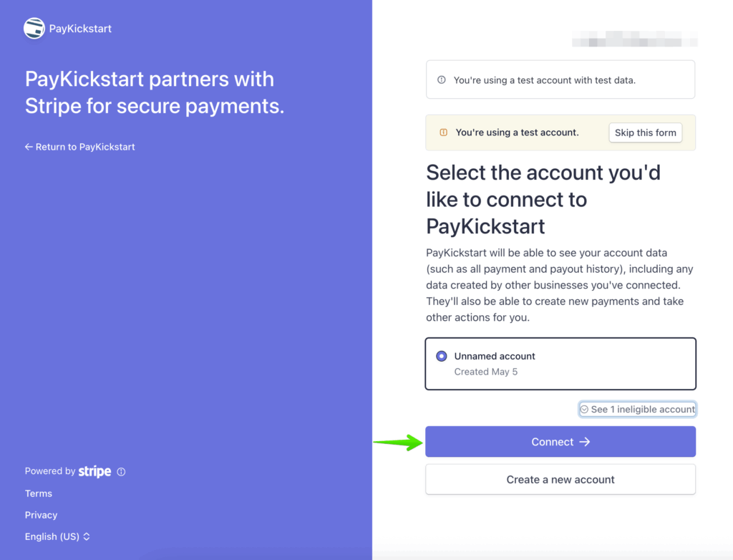This screenshot has width=733, height=560.
Task: Click the Stripe wordmark logo
Action: pyautogui.click(x=94, y=471)
